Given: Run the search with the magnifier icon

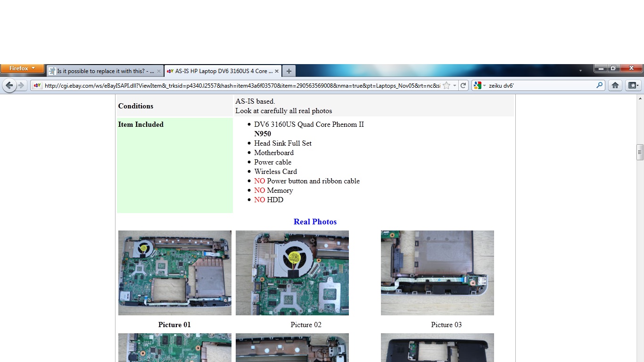Looking at the screenshot, I should point(599,85).
